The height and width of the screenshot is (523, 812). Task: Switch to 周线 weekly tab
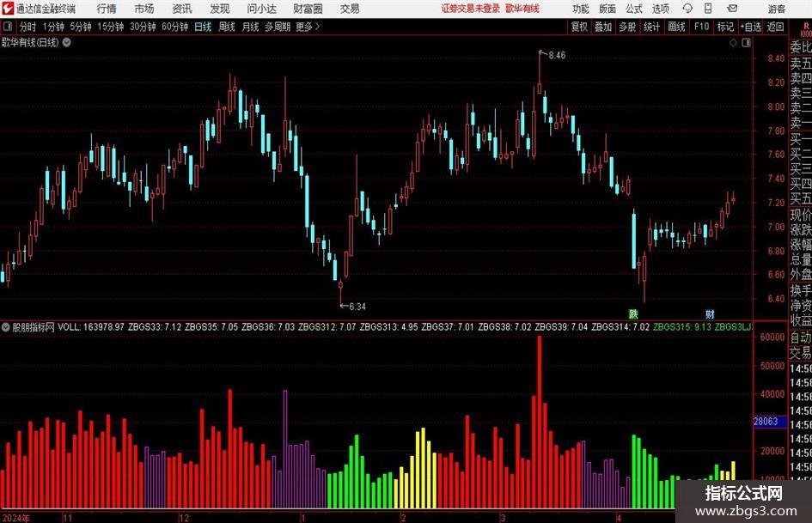pyautogui.click(x=226, y=27)
